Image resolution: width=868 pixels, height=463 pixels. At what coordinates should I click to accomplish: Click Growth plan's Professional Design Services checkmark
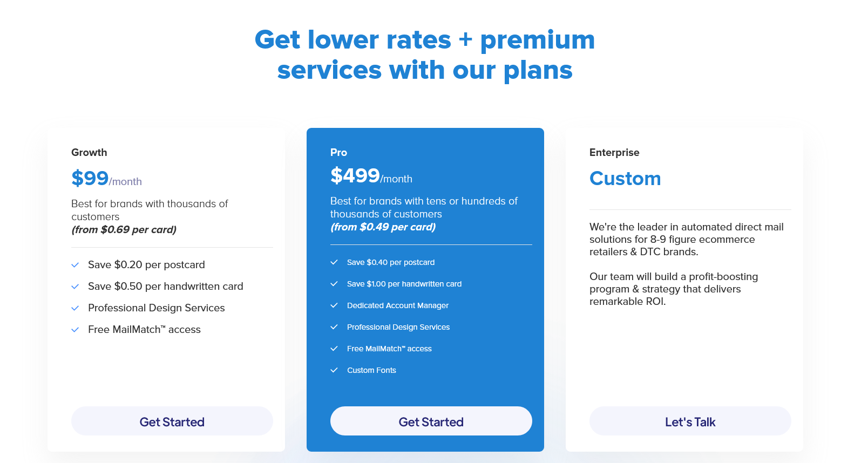(x=75, y=308)
